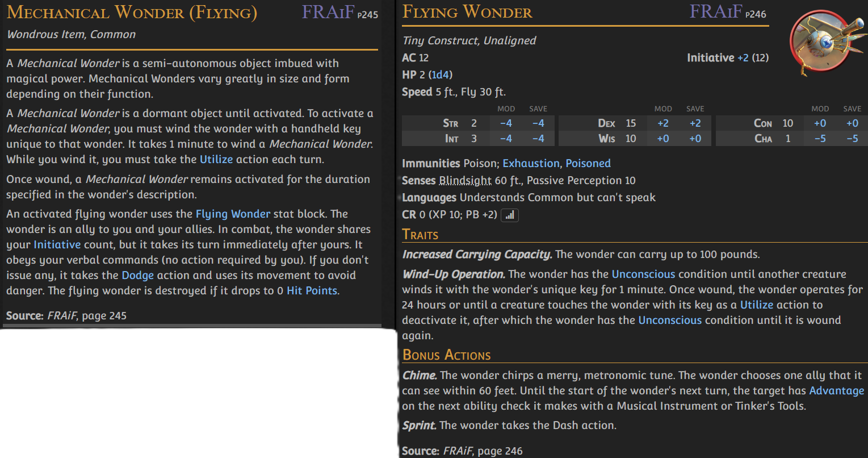The height and width of the screenshot is (458, 868).
Task: Click the Poisoned condition link
Action: click(588, 164)
